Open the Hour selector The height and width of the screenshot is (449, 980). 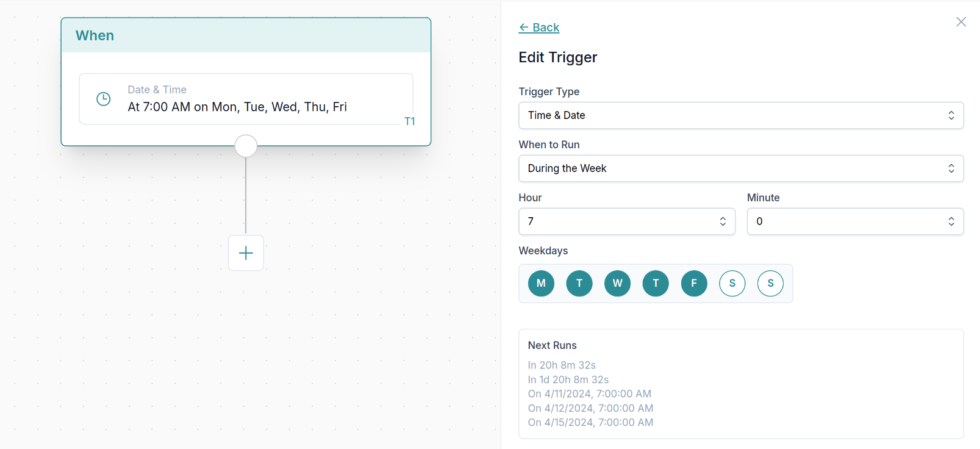coord(626,221)
